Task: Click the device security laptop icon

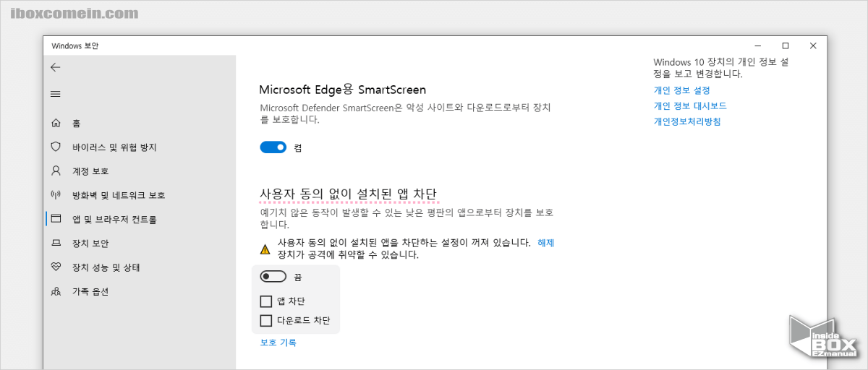Action: pyautogui.click(x=56, y=244)
